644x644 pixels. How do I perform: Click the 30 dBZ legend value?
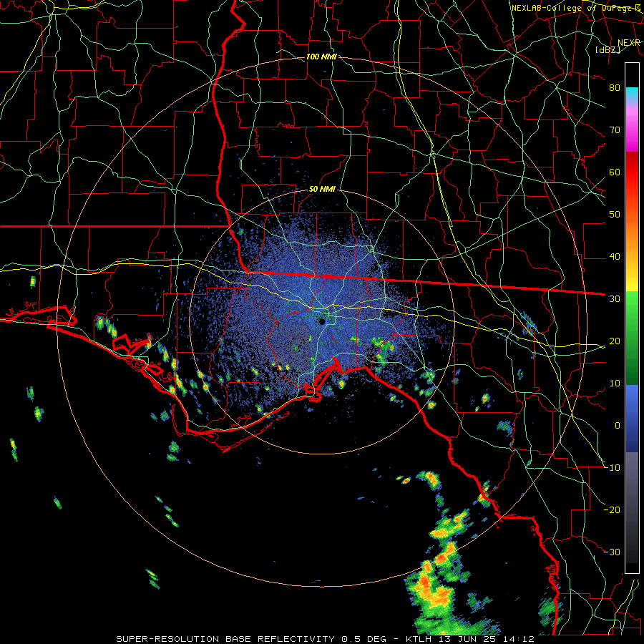click(615, 299)
